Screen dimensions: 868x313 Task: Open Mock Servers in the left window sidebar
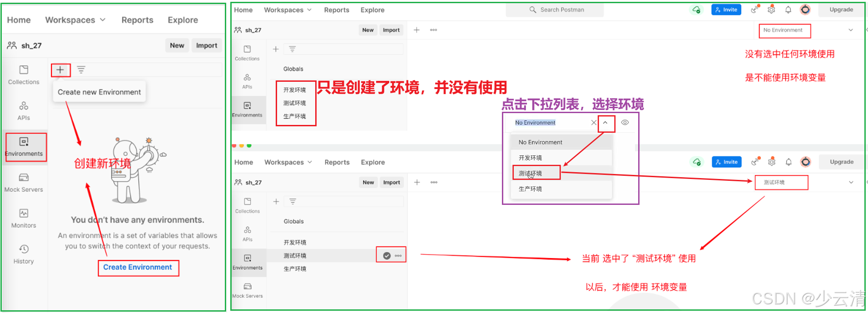point(24,183)
